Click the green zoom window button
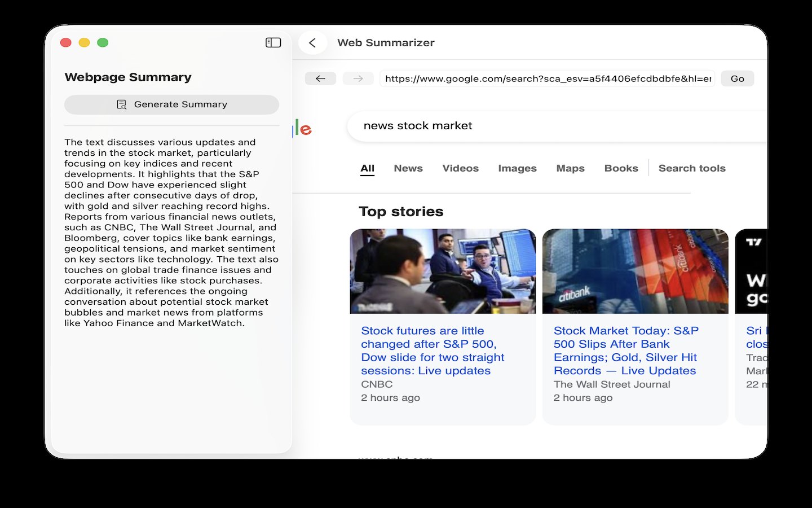The width and height of the screenshot is (812, 508). click(103, 42)
